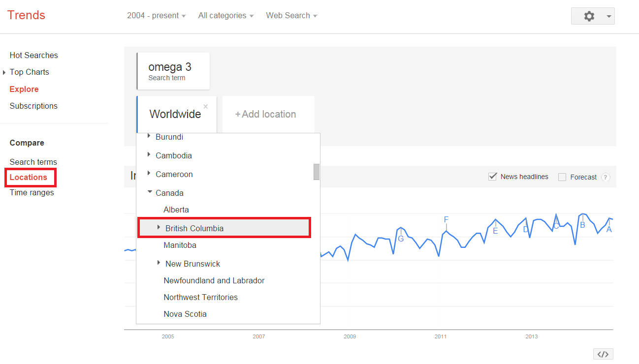This screenshot has width=639, height=364.
Task: Compare by Time ranges
Action: click(x=32, y=192)
